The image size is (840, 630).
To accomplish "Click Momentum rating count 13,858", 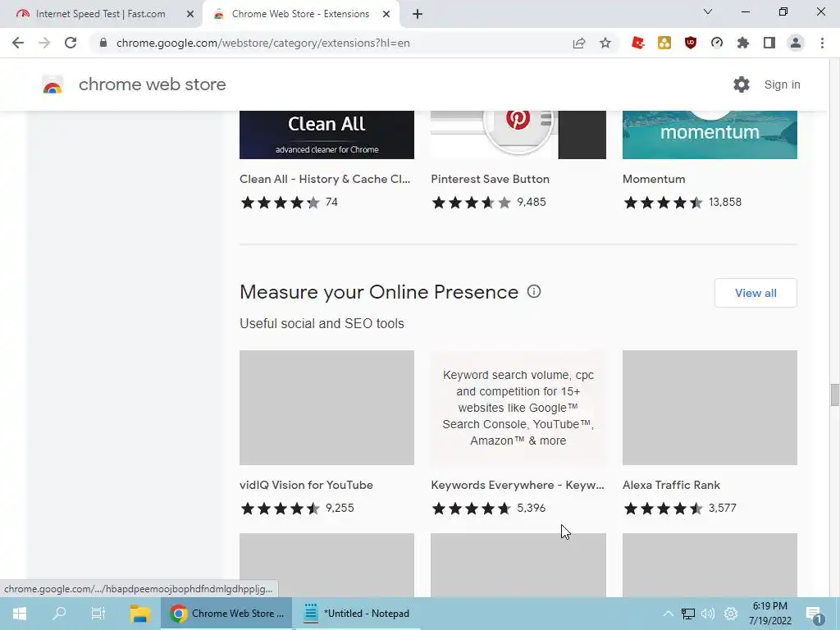I will coord(725,203).
